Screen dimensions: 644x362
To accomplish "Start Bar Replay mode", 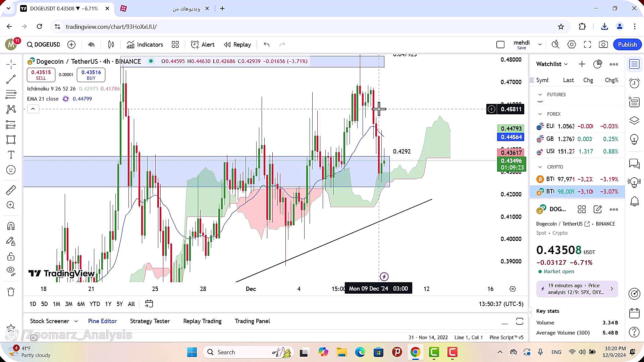I will click(x=237, y=45).
